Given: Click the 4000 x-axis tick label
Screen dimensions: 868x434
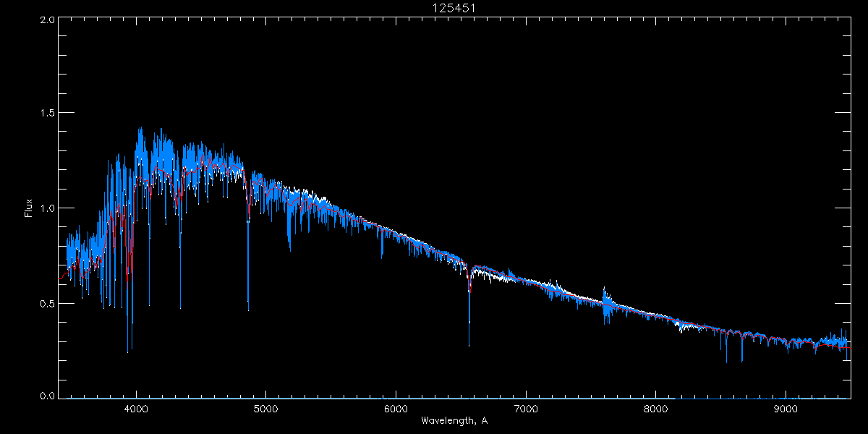Looking at the screenshot, I should tap(136, 408).
